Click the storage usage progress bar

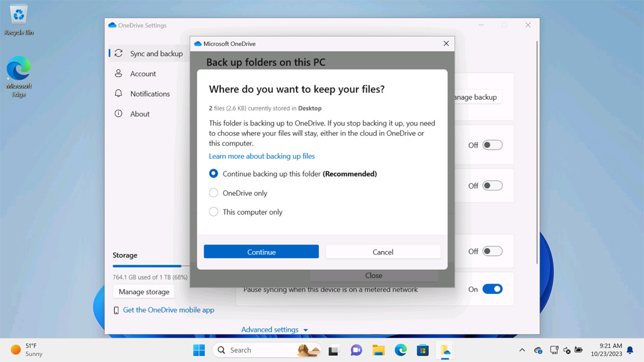click(x=149, y=265)
